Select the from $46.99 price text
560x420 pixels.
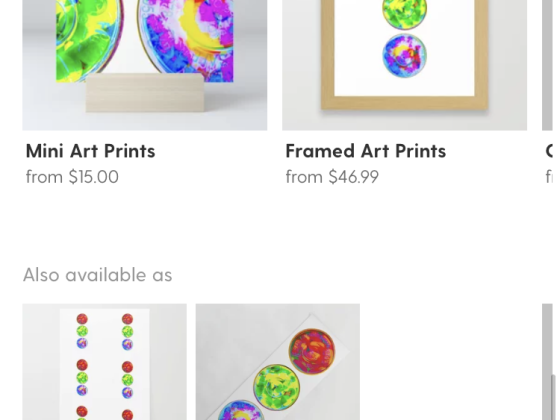point(332,177)
